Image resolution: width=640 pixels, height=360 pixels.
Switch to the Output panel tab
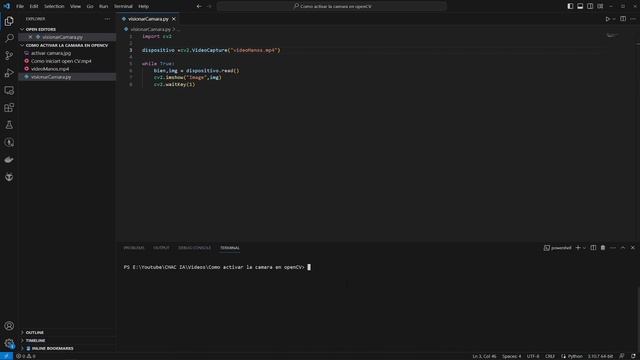point(161,248)
